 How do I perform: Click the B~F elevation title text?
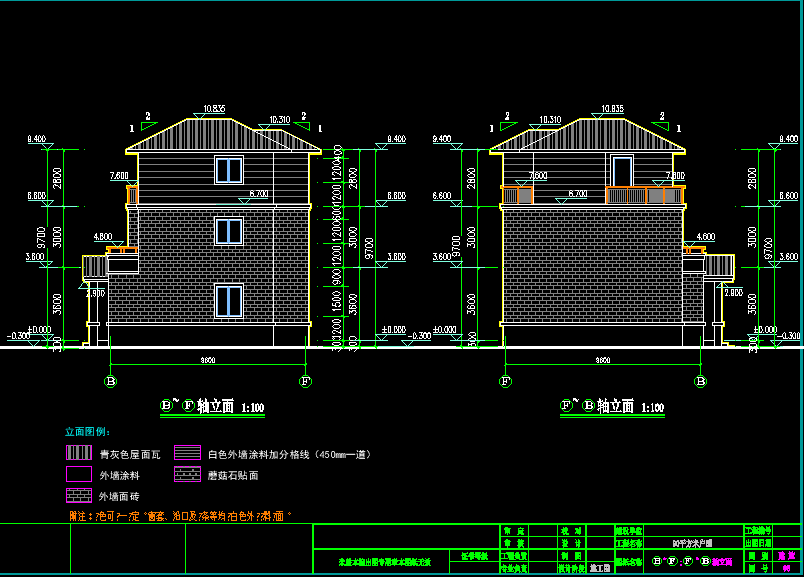[x=212, y=407]
